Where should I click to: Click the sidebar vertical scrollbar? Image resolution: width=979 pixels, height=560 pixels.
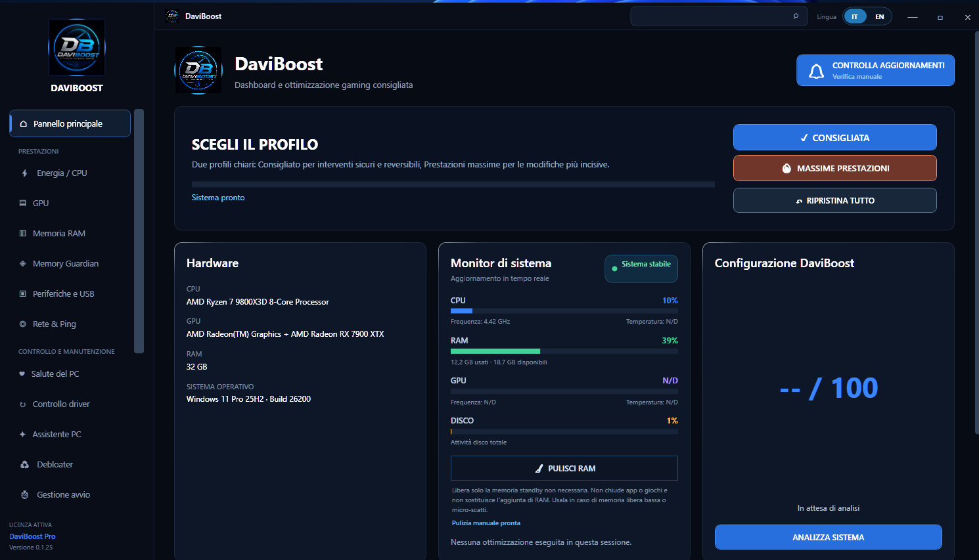139,231
